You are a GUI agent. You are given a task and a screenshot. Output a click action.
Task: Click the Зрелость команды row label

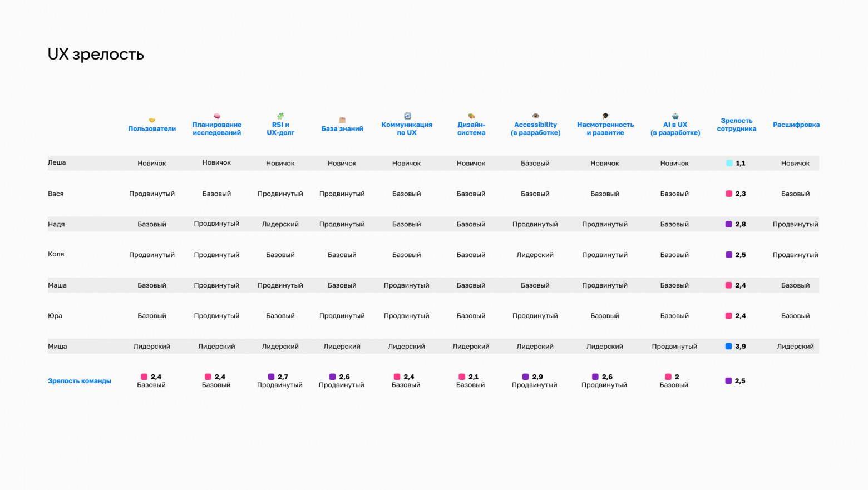point(80,381)
